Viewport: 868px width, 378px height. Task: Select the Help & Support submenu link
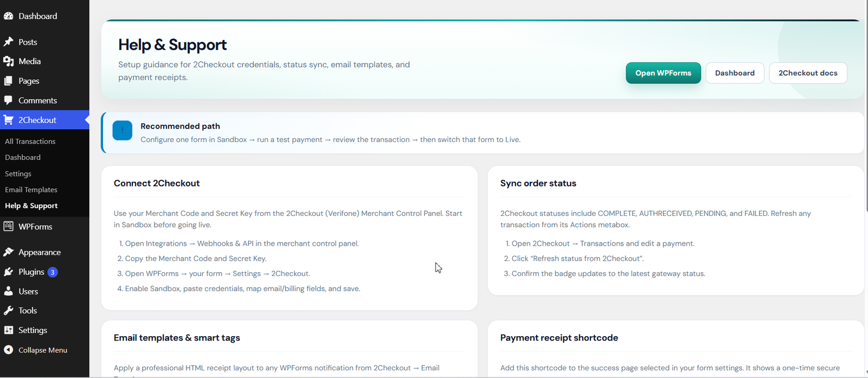coord(31,206)
